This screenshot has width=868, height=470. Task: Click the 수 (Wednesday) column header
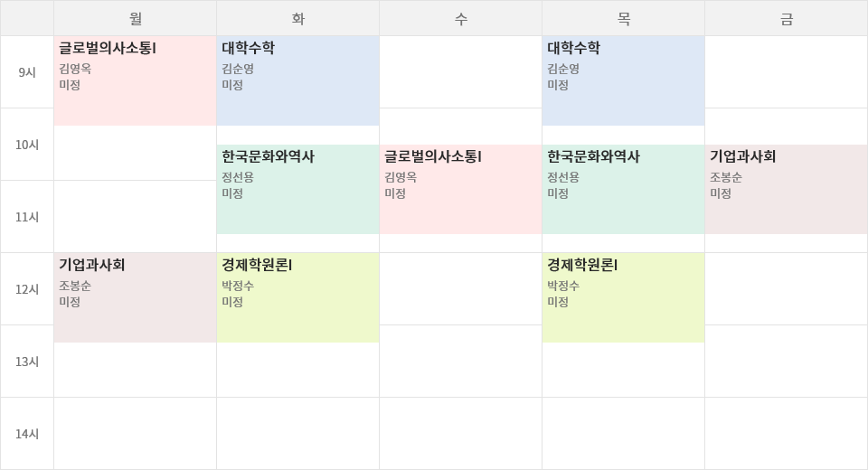point(461,18)
